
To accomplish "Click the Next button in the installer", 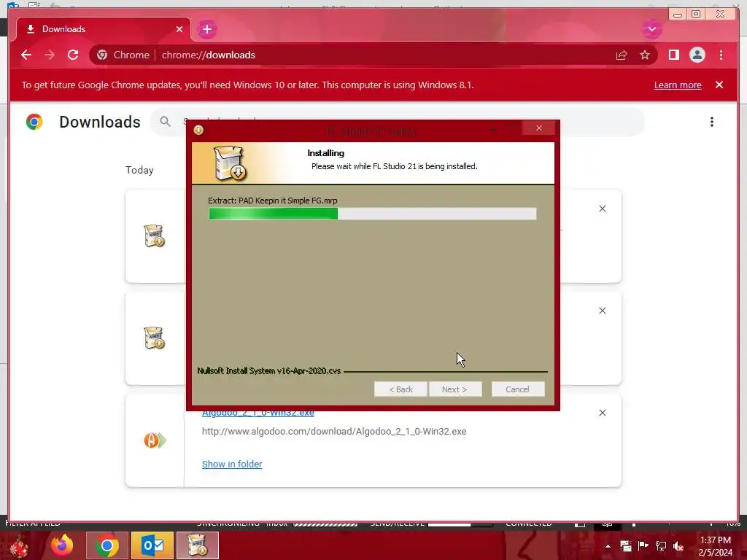I will (x=455, y=389).
